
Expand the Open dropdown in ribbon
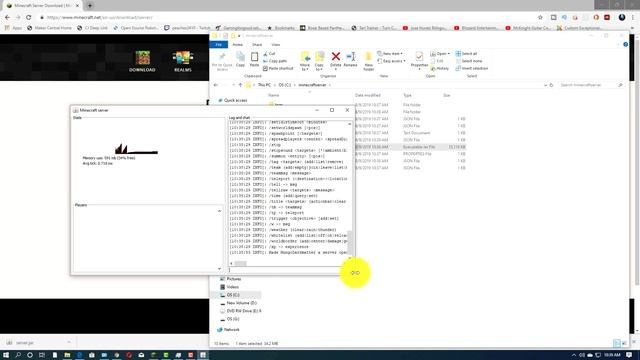[440, 53]
